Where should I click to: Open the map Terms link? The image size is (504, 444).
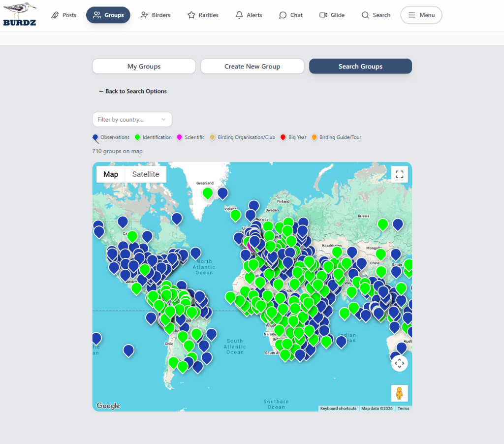click(x=403, y=409)
